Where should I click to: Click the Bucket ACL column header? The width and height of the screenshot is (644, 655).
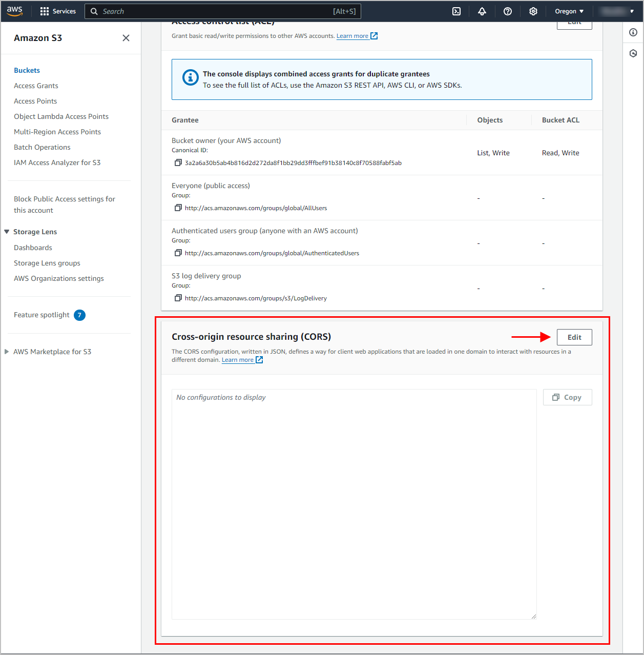pos(560,120)
